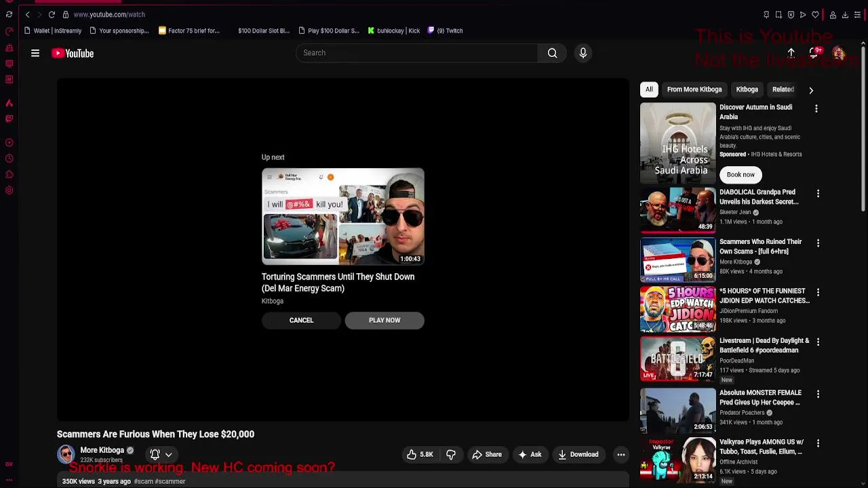Open more options for Scammers Who Ruined video
Screen dimensions: 868x488
[x=818, y=243]
